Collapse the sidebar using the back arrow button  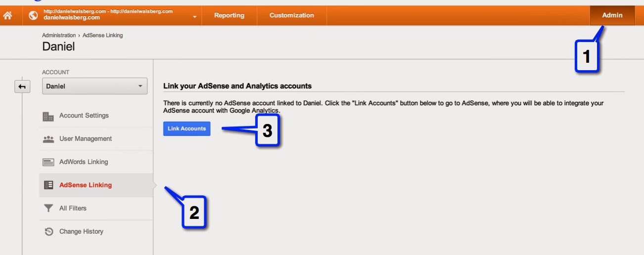22,86
